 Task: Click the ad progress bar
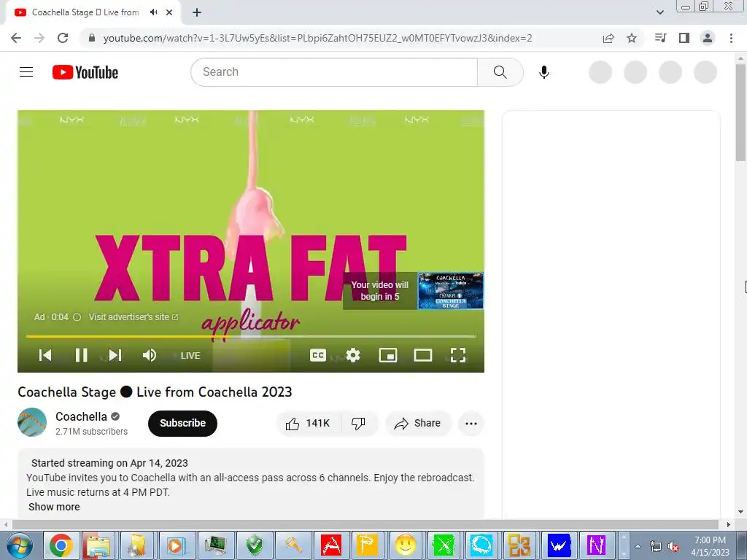tap(251, 336)
